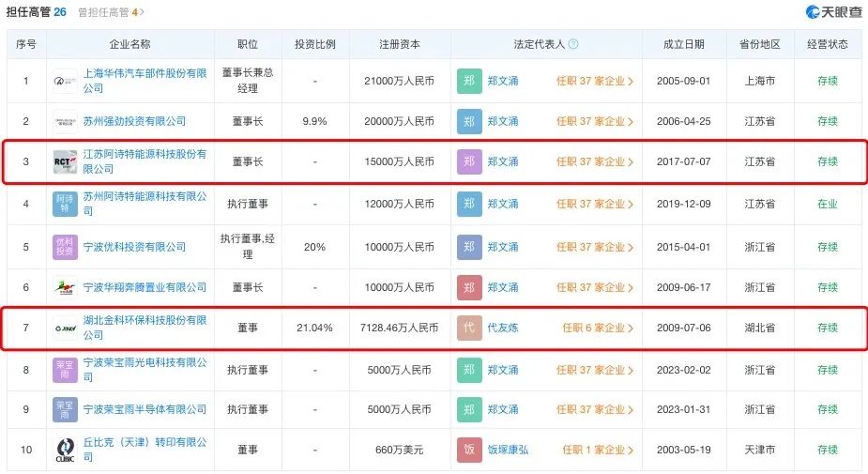Expand 任职 1 家企业 for 饭塚康弘
Image resolution: width=868 pixels, height=474 pixels.
pyautogui.click(x=599, y=450)
